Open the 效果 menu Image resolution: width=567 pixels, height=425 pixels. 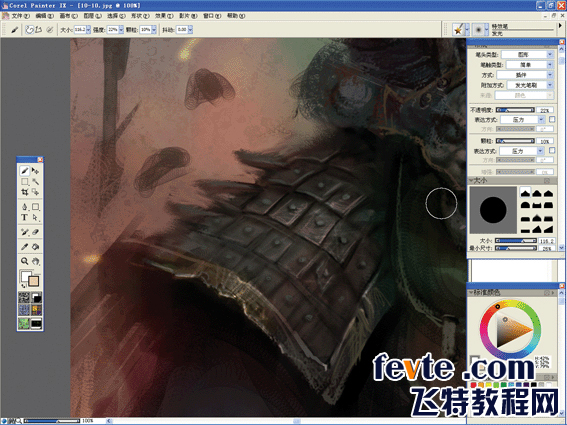(164, 16)
